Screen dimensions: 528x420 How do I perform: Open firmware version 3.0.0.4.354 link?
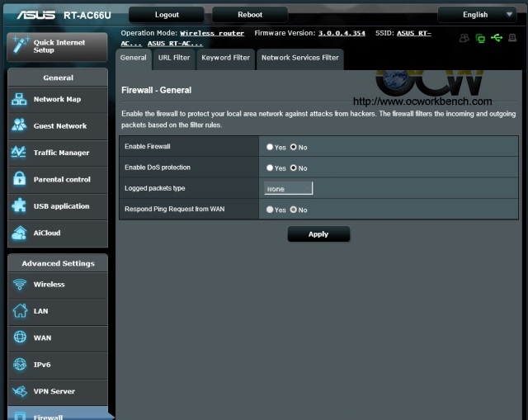click(x=342, y=33)
